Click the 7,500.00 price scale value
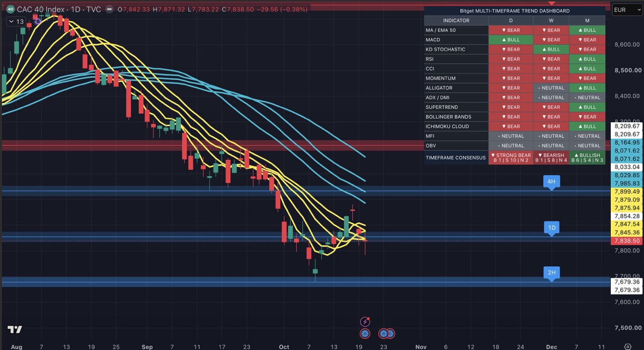This screenshot has width=644, height=350. tap(627, 327)
